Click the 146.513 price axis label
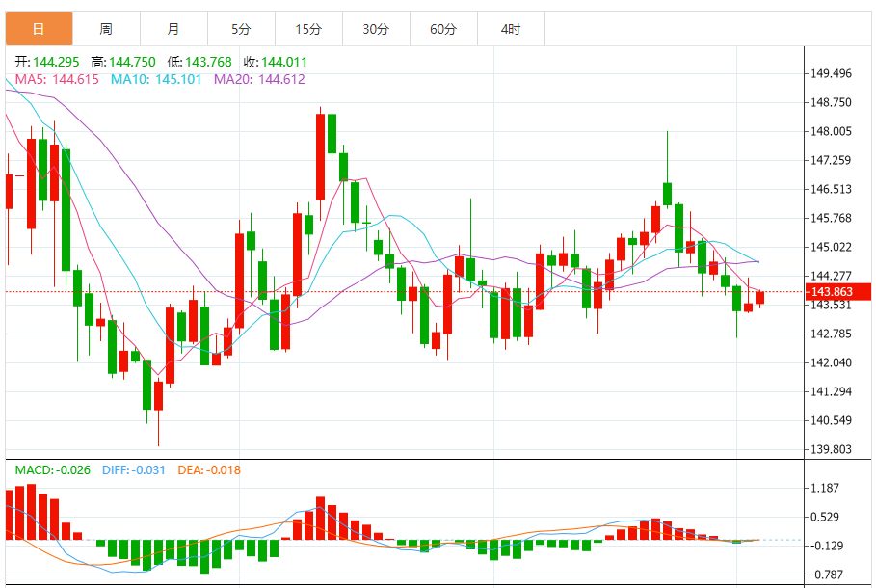Viewport: 876px width, 588px height. tap(832, 189)
